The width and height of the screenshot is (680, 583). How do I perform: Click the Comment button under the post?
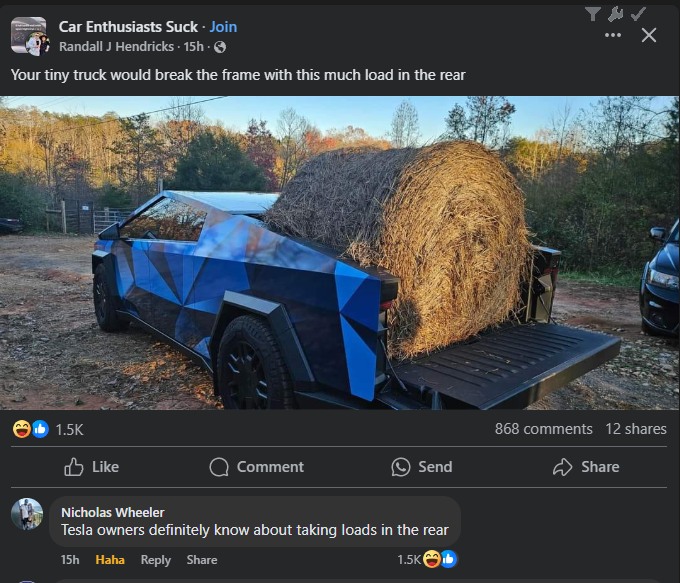(x=256, y=467)
